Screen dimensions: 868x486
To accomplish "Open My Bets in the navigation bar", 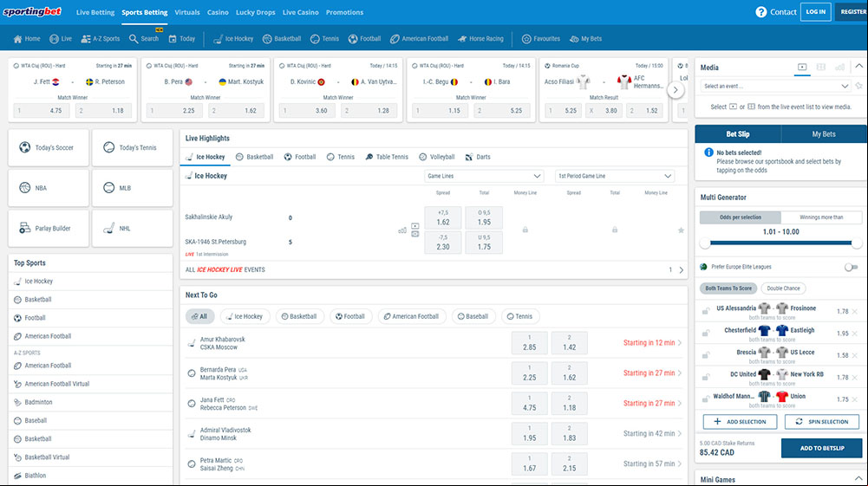I will point(585,39).
